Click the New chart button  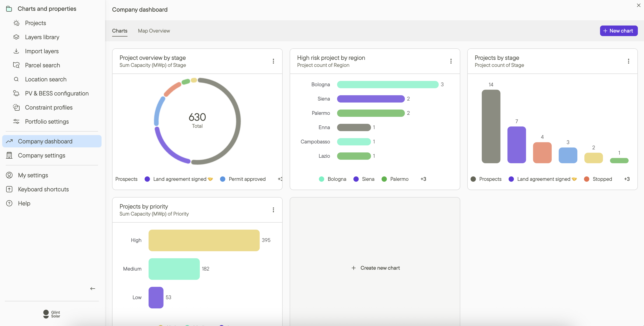tap(618, 31)
